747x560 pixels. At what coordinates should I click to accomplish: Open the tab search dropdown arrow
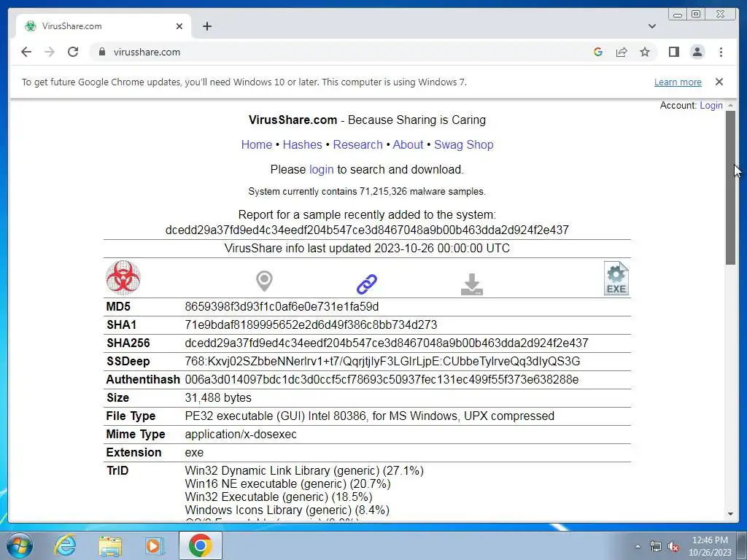click(651, 26)
